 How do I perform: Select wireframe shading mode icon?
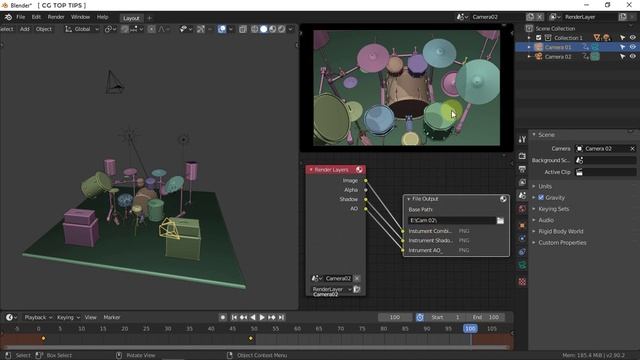pyautogui.click(x=254, y=29)
